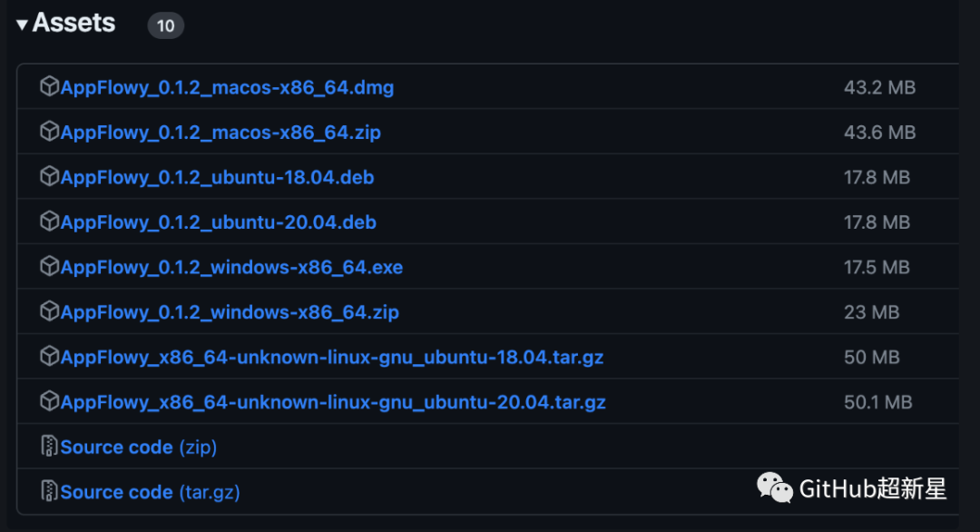The image size is (980, 532).
Task: Download AppFlowy_0.1.2_macos-x86_64.dmg
Action: [227, 87]
